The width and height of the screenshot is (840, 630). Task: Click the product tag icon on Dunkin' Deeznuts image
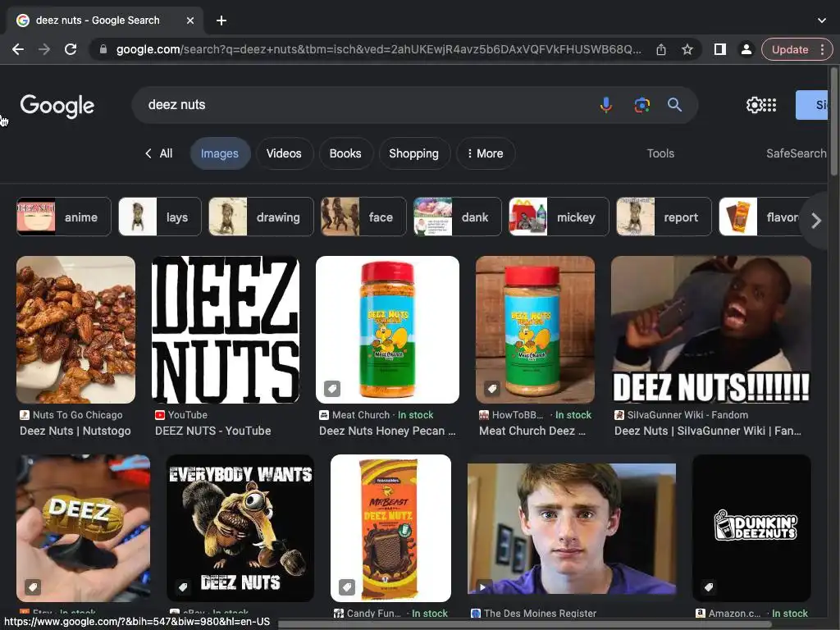708,587
